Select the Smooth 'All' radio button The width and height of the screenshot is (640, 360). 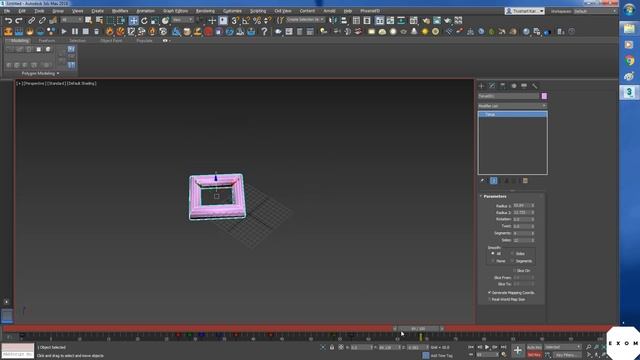click(x=493, y=253)
